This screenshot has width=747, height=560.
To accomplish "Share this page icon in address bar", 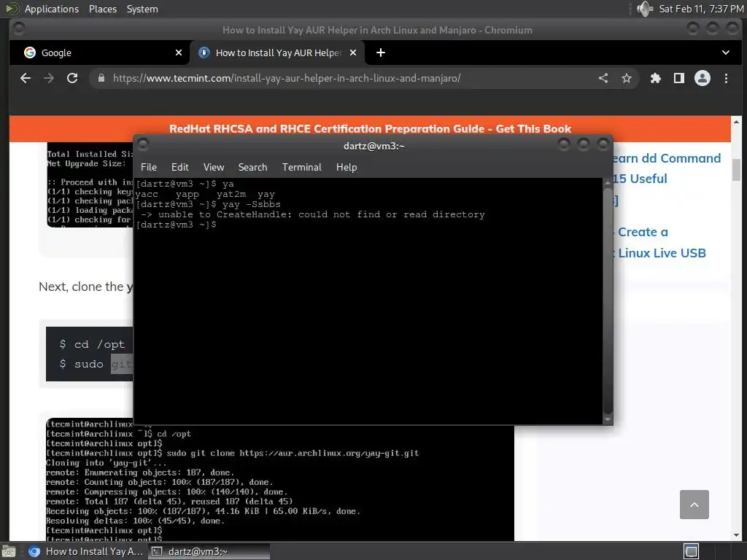I will (x=603, y=78).
